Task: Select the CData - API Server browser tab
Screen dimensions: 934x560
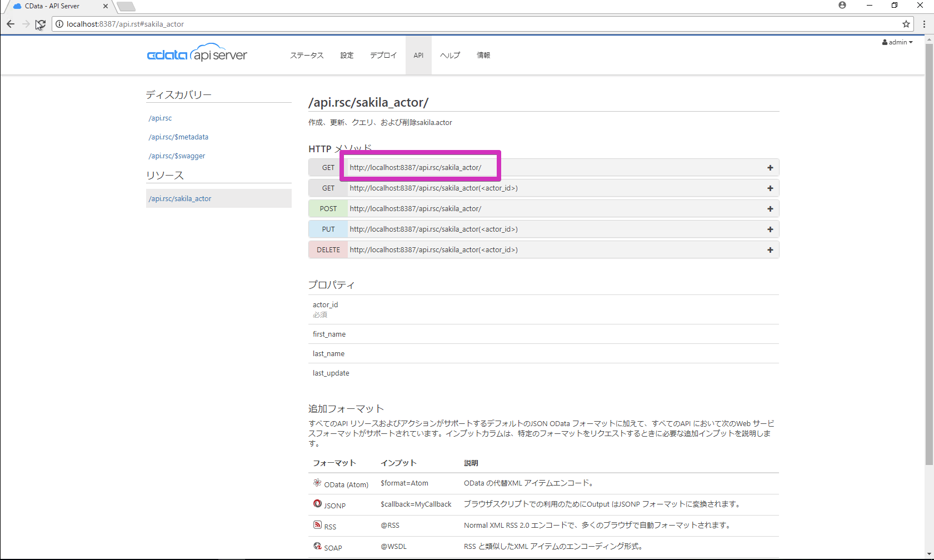Action: (x=53, y=6)
